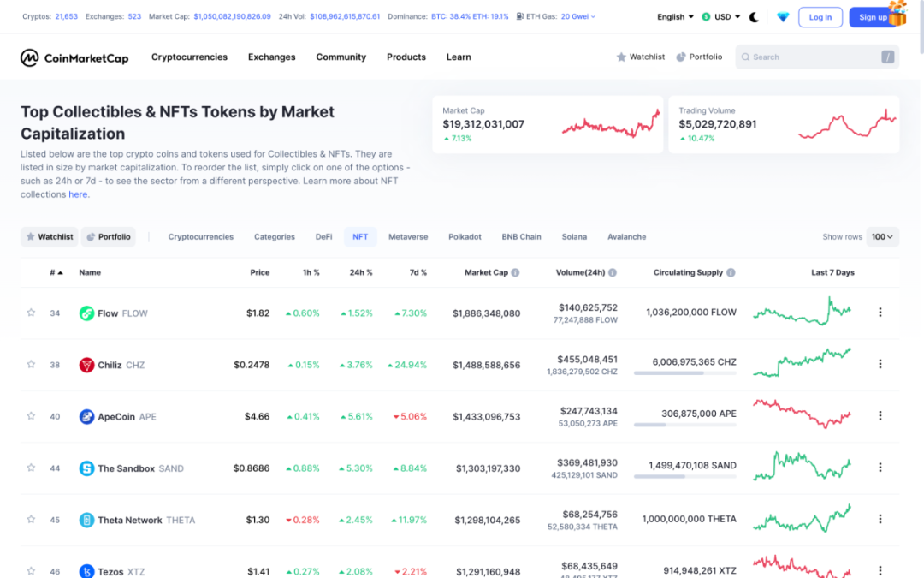This screenshot has width=924, height=578.
Task: Click the Flow coin logo
Action: click(86, 313)
